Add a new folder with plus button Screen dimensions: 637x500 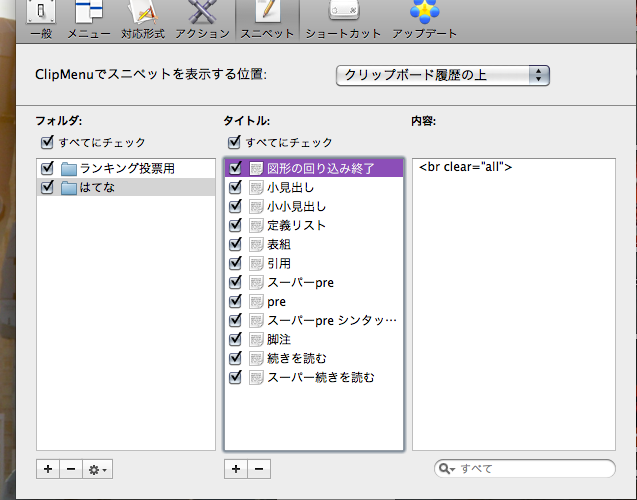pos(48,469)
